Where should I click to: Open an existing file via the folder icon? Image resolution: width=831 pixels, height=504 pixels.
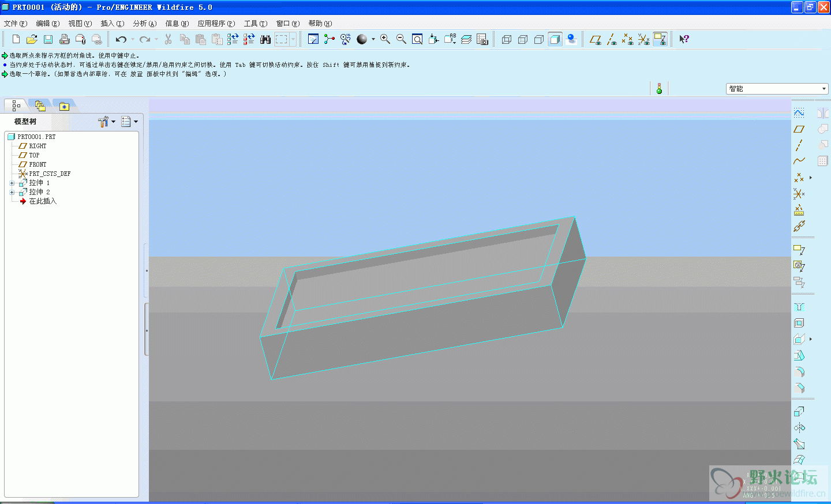coord(32,39)
